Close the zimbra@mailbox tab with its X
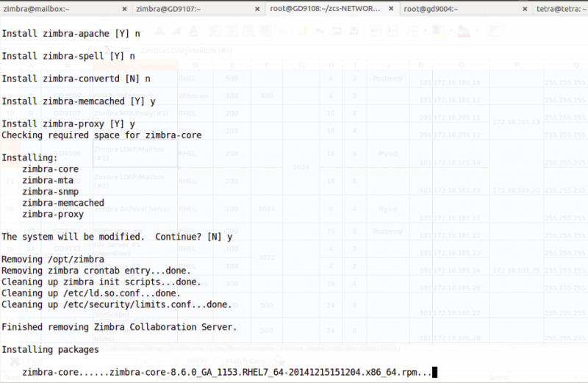The width and height of the screenshot is (588, 383). pos(124,9)
